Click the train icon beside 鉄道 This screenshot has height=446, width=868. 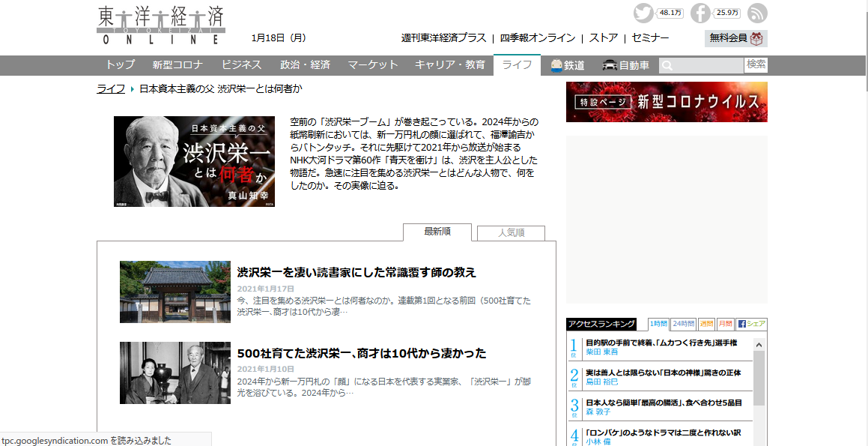pyautogui.click(x=556, y=65)
